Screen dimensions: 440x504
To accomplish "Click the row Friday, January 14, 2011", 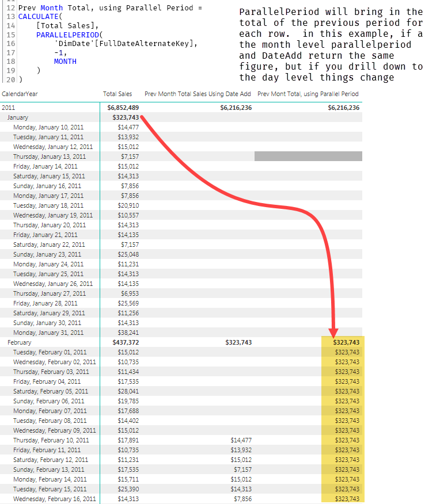I will click(x=181, y=166).
